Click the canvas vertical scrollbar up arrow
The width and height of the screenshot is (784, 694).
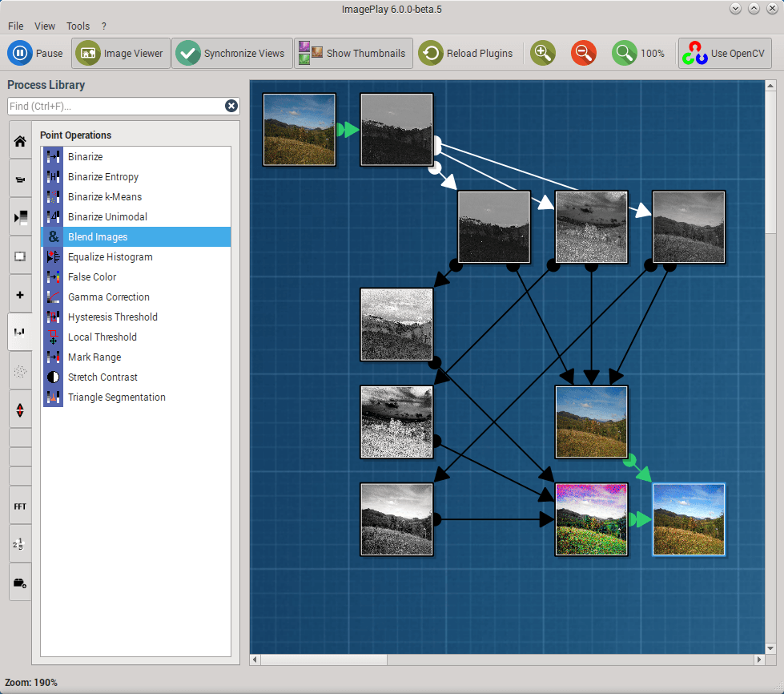click(x=770, y=86)
